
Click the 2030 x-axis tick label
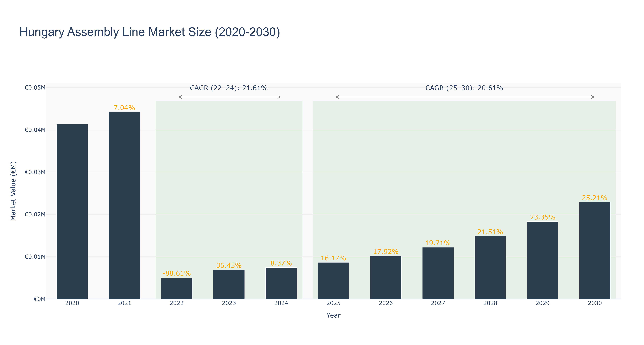[595, 303]
